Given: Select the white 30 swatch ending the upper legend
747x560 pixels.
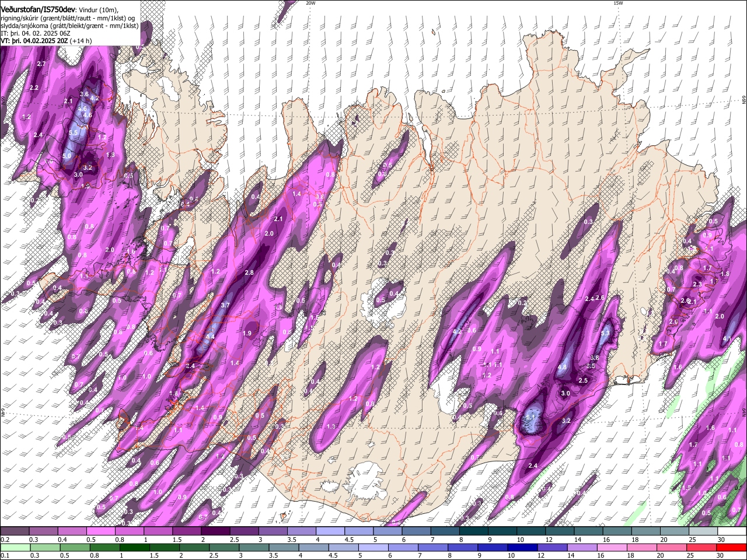Looking at the screenshot, I should point(732,531).
